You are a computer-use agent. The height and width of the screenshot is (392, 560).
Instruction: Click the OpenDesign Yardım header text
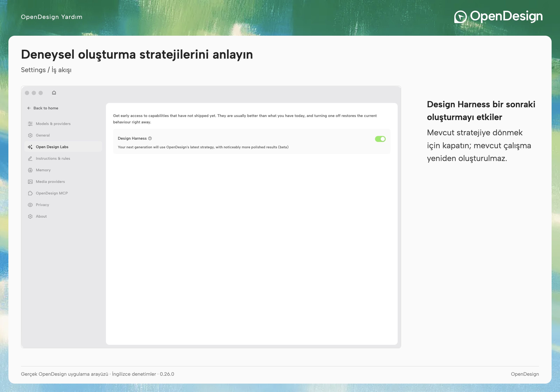[52, 17]
